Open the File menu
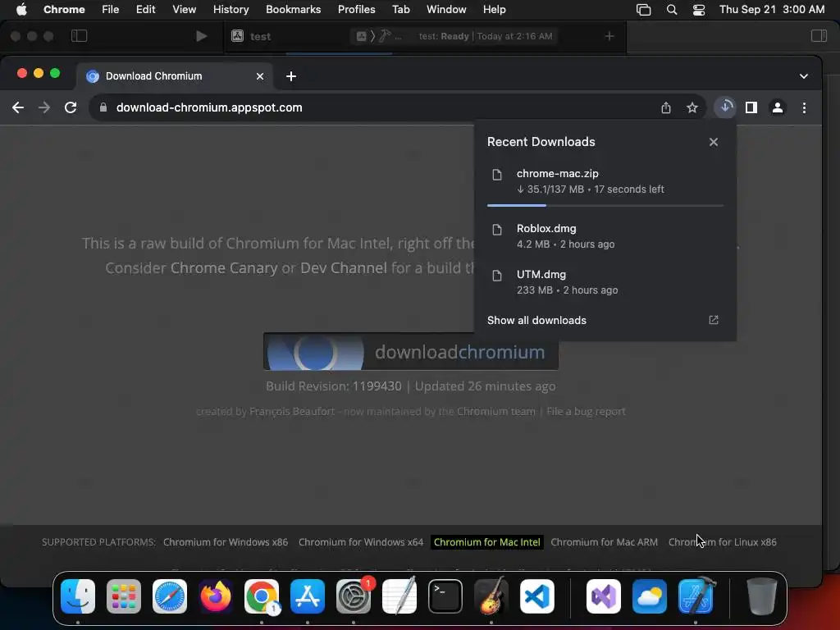840x630 pixels. (111, 10)
